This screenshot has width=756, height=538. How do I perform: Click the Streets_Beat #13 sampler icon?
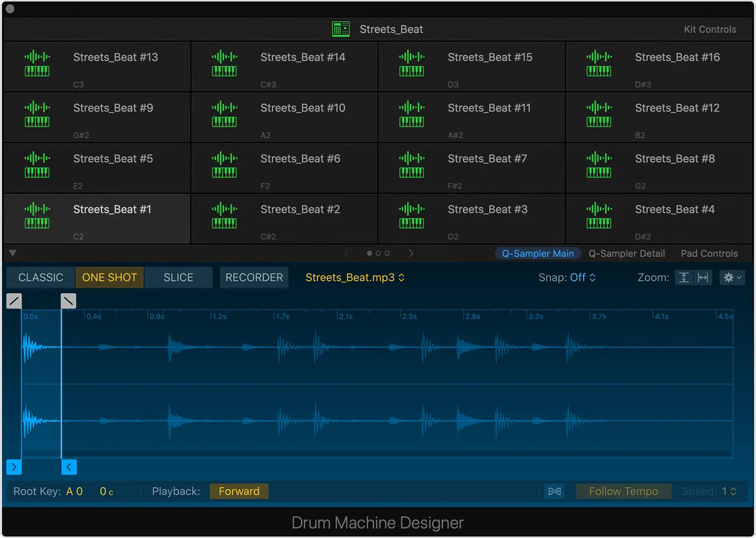click(x=37, y=64)
